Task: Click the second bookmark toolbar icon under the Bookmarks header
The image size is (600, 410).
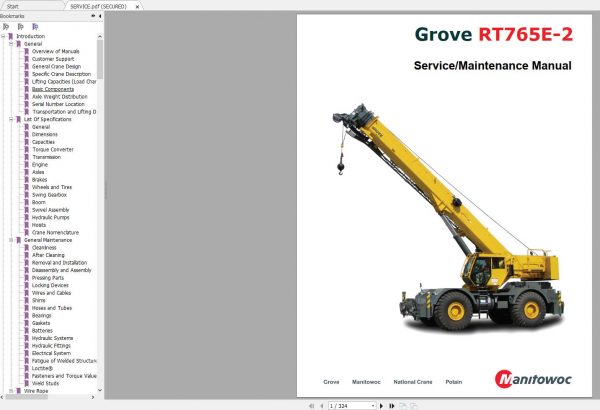Action: click(20, 26)
